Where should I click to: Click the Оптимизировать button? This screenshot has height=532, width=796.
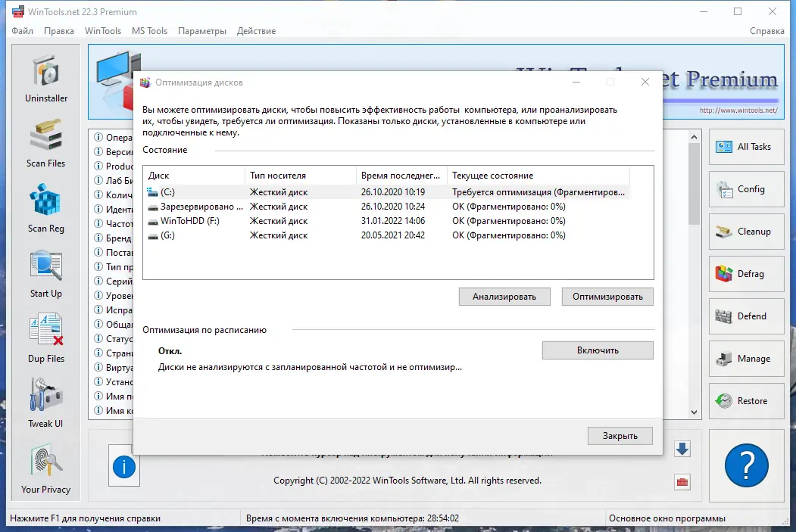(x=607, y=297)
